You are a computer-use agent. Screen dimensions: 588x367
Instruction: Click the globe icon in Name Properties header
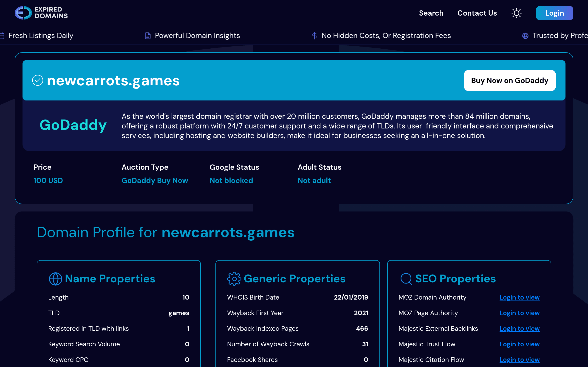tap(55, 279)
